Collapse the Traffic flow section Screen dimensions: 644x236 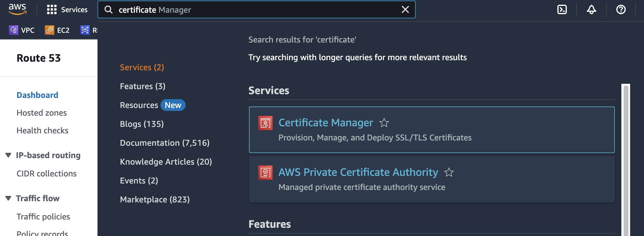8,198
